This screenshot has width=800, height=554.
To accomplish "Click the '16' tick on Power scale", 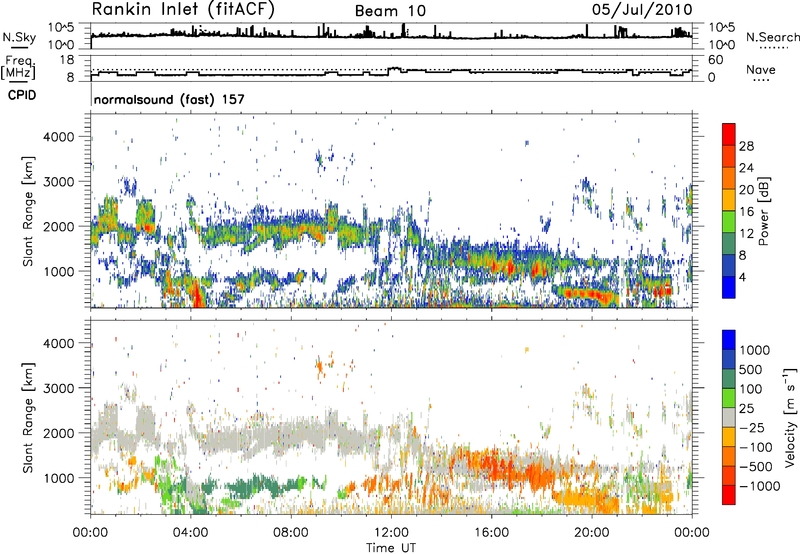I will pos(746,212).
